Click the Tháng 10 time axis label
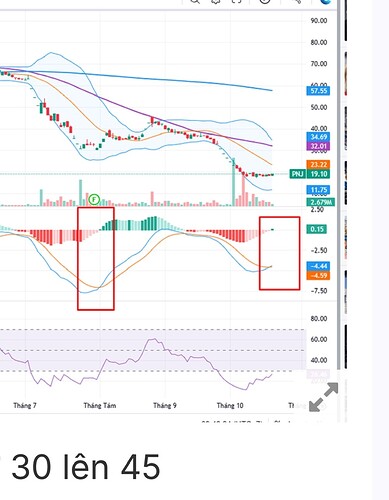The width and height of the screenshot is (389, 500). pos(230,405)
